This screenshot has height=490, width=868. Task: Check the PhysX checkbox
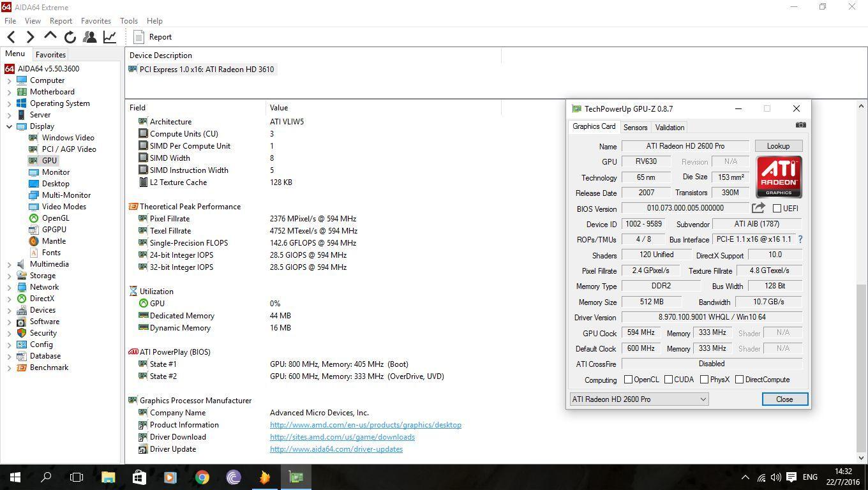(x=704, y=380)
